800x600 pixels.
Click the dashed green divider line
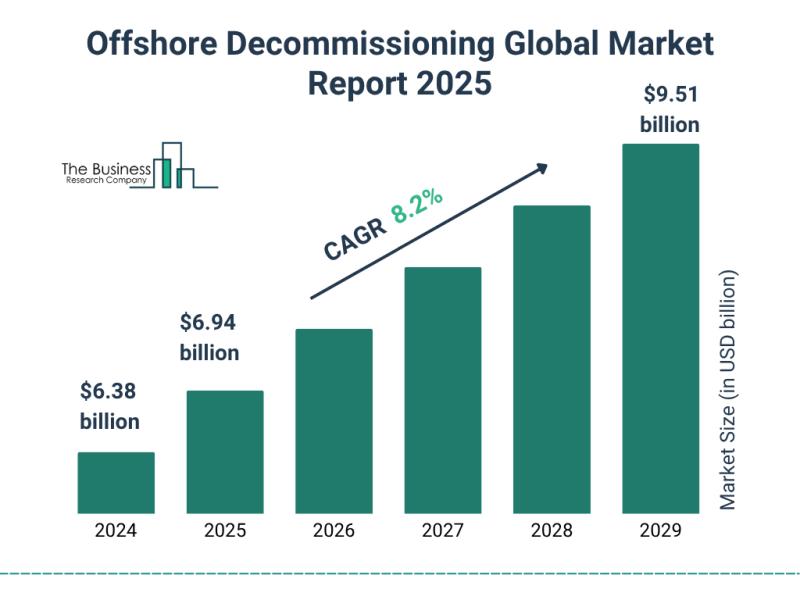coord(400,573)
